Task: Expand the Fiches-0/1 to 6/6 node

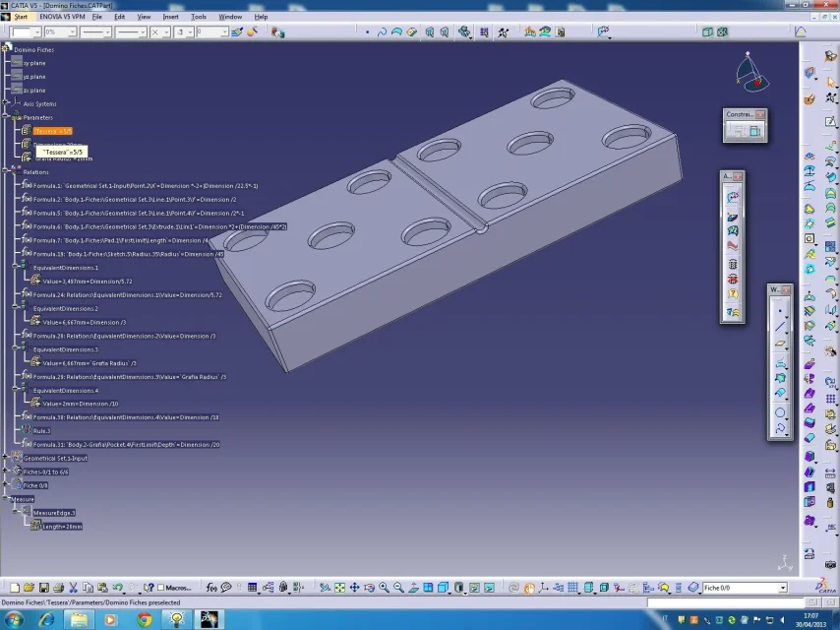Action: point(5,471)
